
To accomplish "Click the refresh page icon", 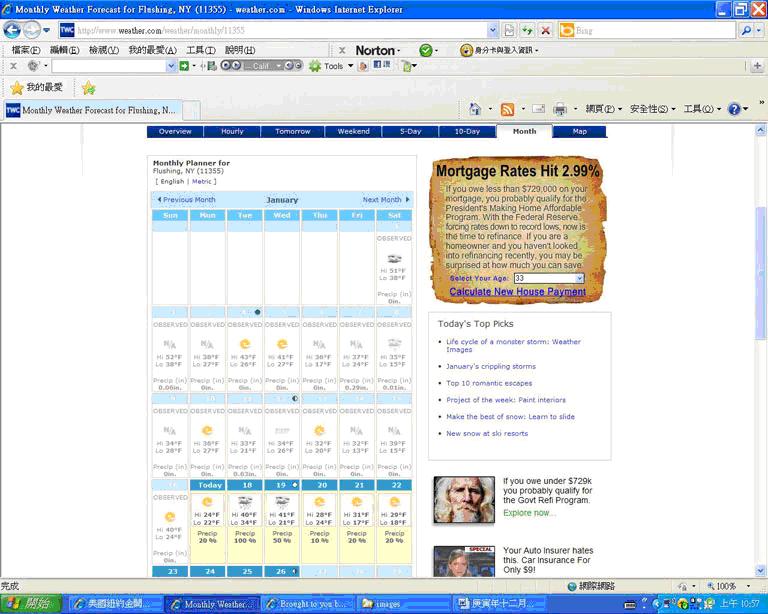I will tap(527, 30).
